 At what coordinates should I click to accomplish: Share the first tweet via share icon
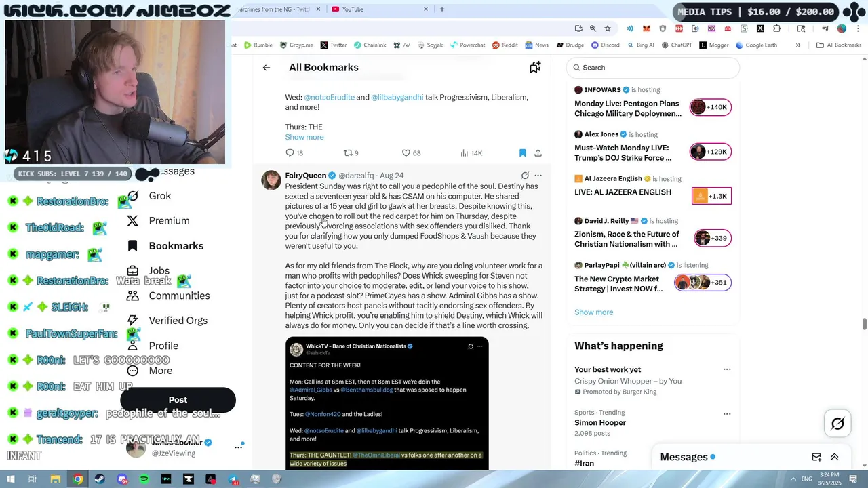[538, 153]
